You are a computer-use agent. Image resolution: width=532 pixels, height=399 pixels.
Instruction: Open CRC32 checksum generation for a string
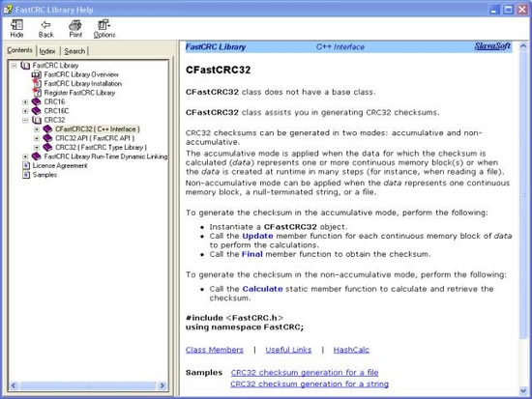(310, 385)
